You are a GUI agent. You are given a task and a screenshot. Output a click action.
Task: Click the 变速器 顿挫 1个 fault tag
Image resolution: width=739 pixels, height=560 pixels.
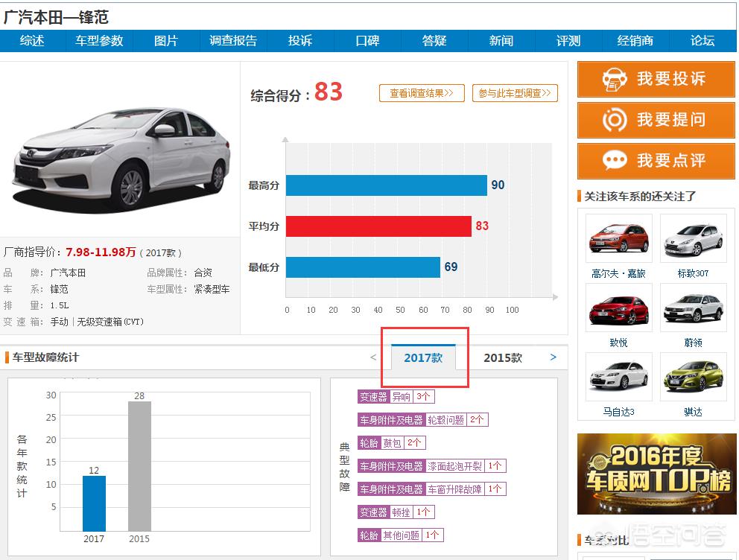tap(396, 512)
